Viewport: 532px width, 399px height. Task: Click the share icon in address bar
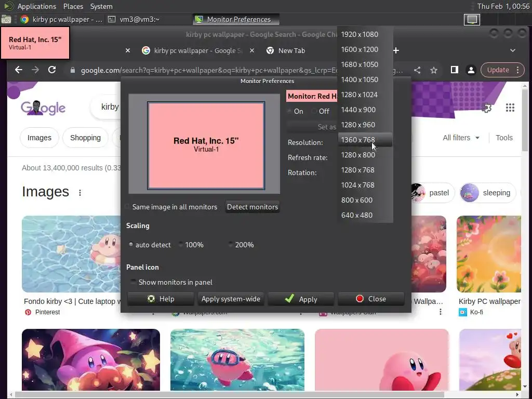(417, 70)
